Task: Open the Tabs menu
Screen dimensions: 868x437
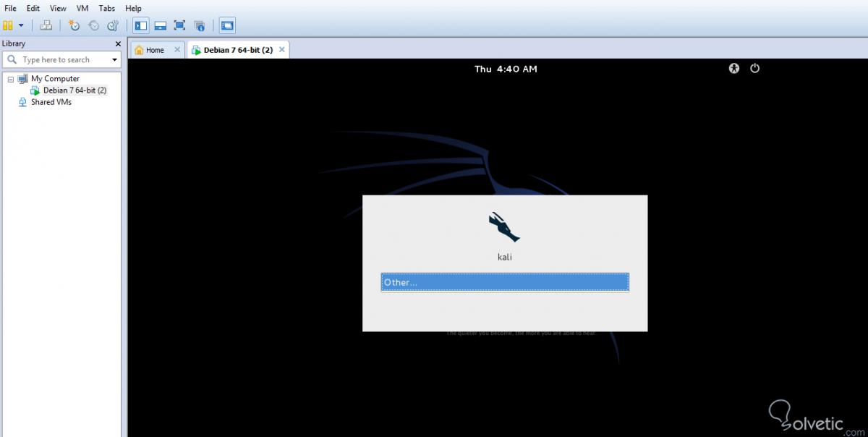Action: click(107, 8)
